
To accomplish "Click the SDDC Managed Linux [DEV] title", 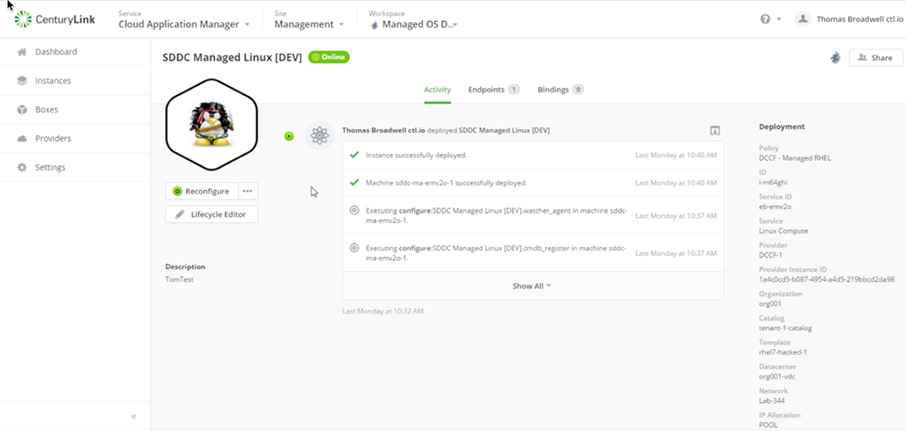I will pos(232,57).
